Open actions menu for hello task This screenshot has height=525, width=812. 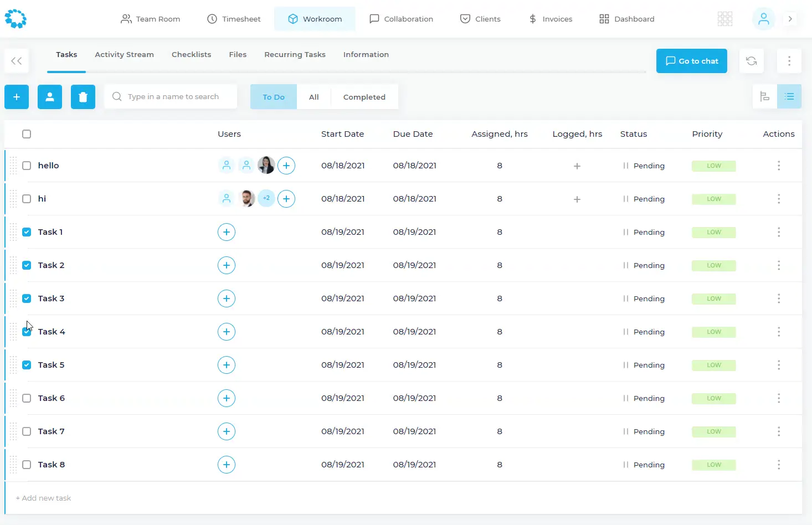pyautogui.click(x=778, y=166)
